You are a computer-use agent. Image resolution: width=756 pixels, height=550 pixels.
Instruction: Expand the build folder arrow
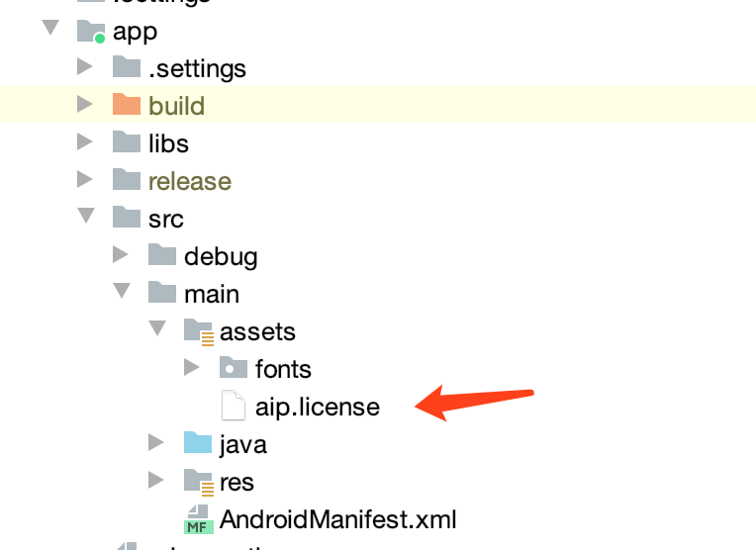[85, 104]
